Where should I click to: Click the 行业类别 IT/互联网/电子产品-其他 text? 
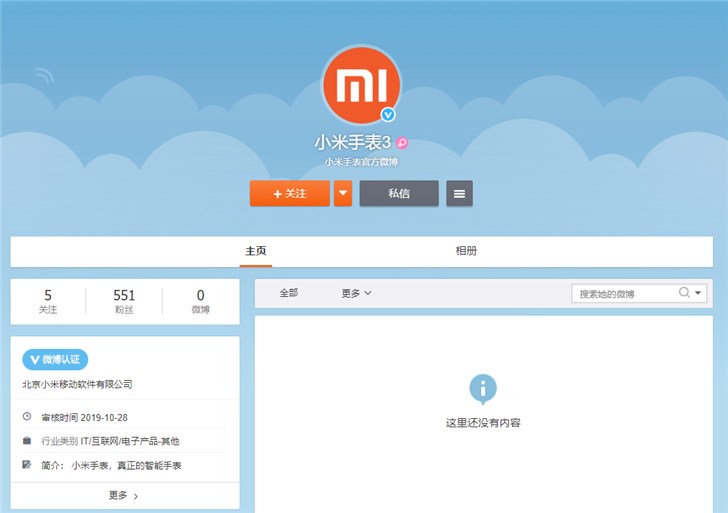point(110,441)
